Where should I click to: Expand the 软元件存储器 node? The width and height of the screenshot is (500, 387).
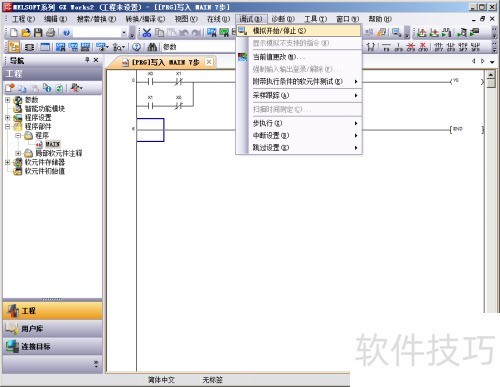tap(8, 162)
